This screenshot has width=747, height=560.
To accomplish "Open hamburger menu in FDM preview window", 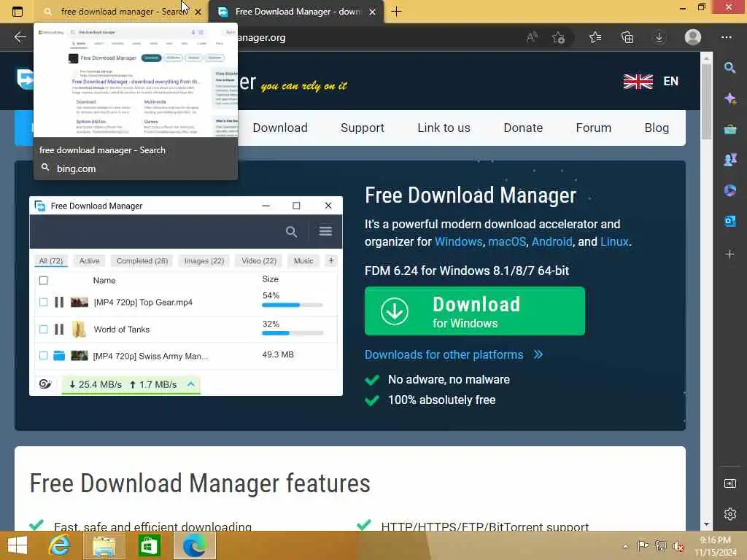I will coord(325,231).
